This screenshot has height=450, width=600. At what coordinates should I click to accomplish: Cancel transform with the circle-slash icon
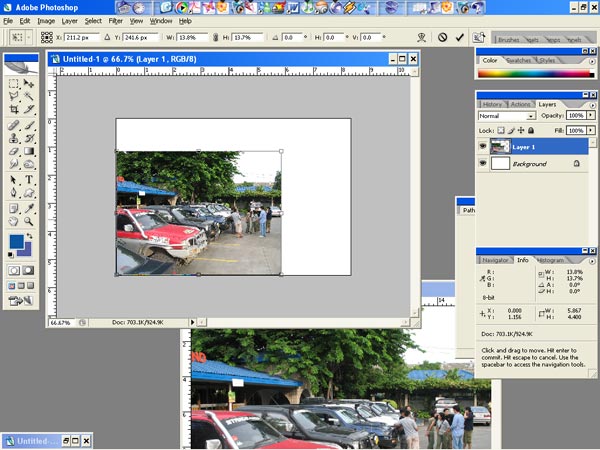443,37
